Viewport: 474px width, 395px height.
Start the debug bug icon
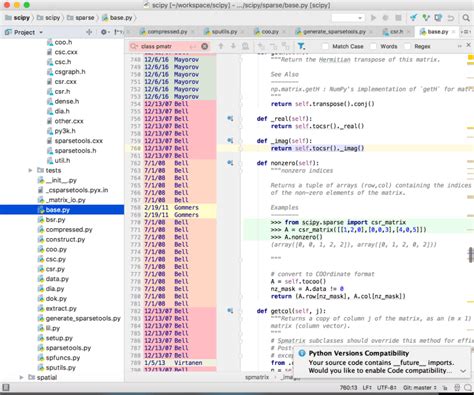click(x=386, y=18)
